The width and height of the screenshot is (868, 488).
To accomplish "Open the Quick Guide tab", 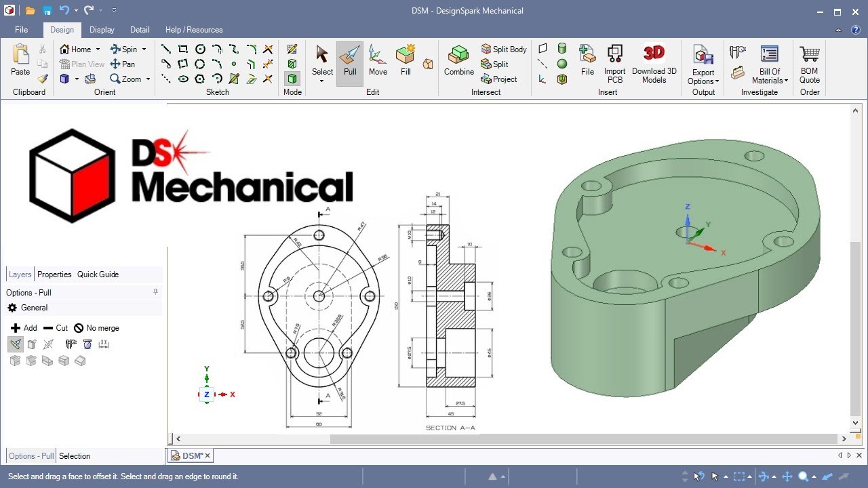I will pyautogui.click(x=98, y=274).
